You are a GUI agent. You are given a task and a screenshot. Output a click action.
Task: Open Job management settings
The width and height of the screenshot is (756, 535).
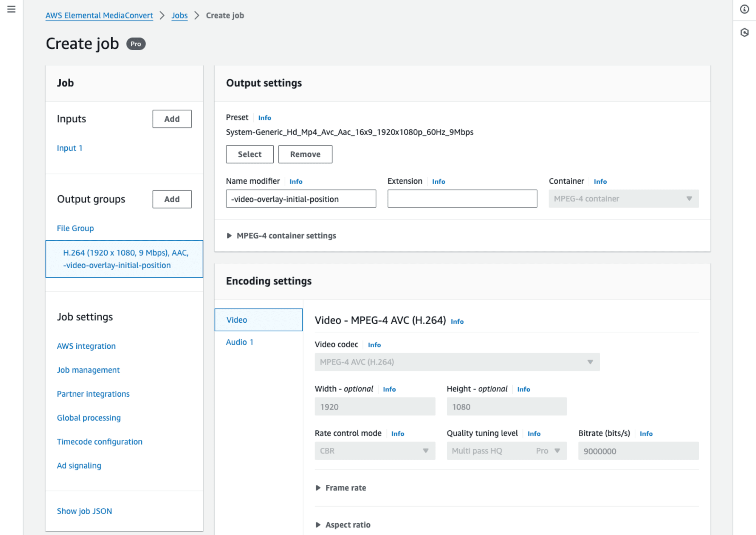(x=88, y=370)
